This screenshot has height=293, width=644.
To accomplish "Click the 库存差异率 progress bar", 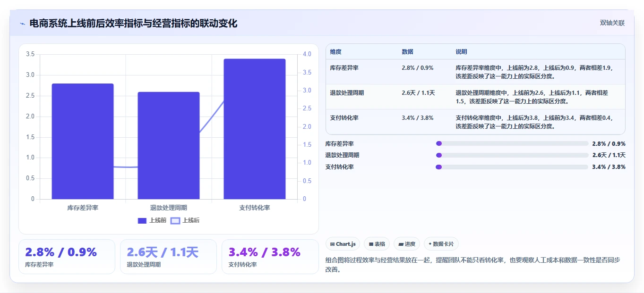I will [512, 143].
